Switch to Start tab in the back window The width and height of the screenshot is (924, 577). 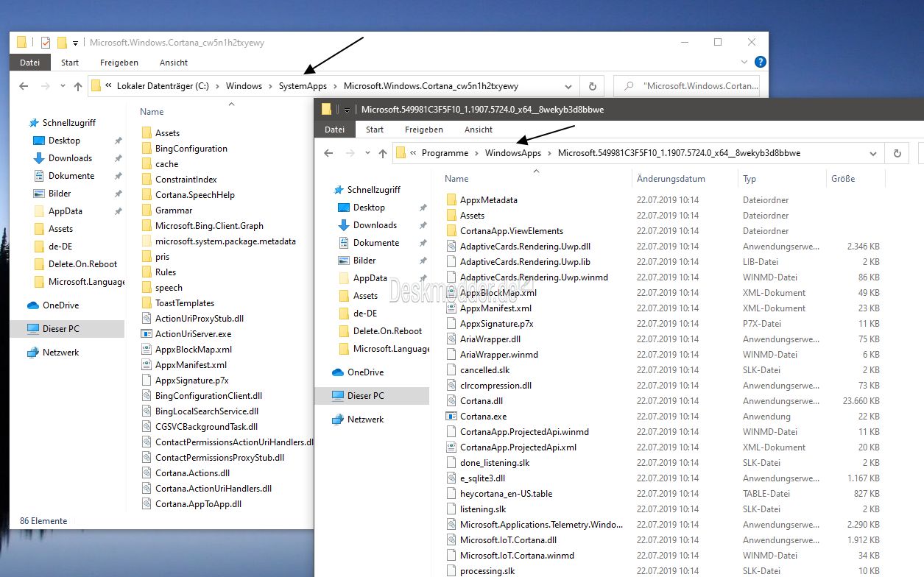pos(70,63)
